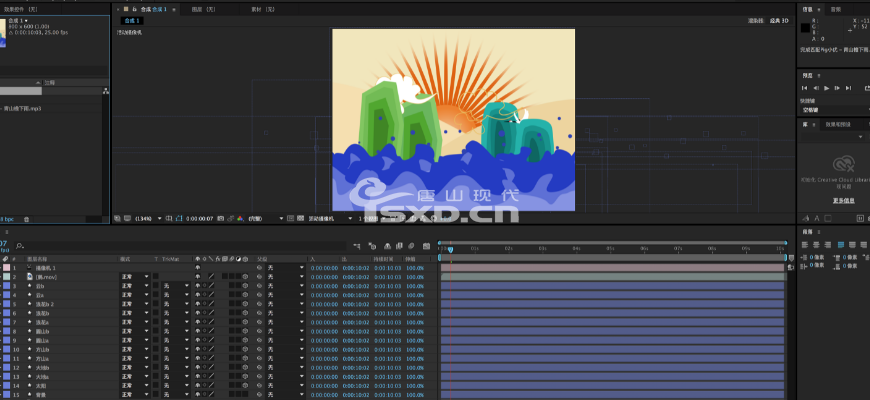The image size is (870, 400).
Task: Step back one frame in Preview panel
Action: [x=816, y=88]
